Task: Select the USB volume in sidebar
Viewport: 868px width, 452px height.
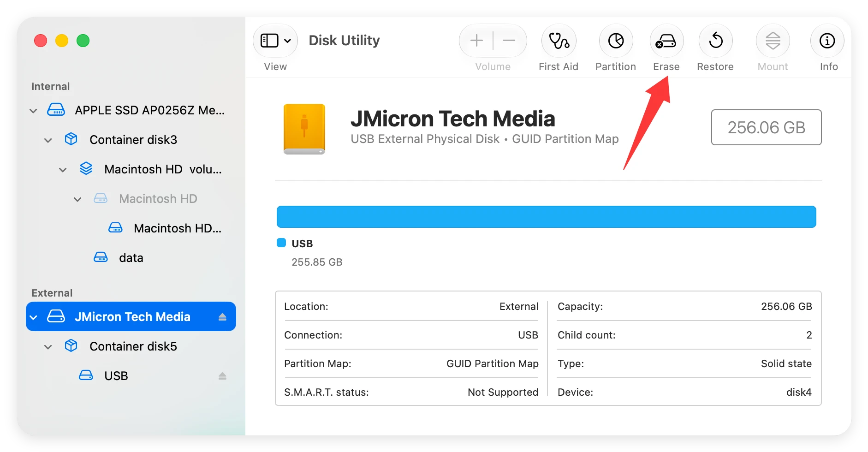Action: point(131,376)
